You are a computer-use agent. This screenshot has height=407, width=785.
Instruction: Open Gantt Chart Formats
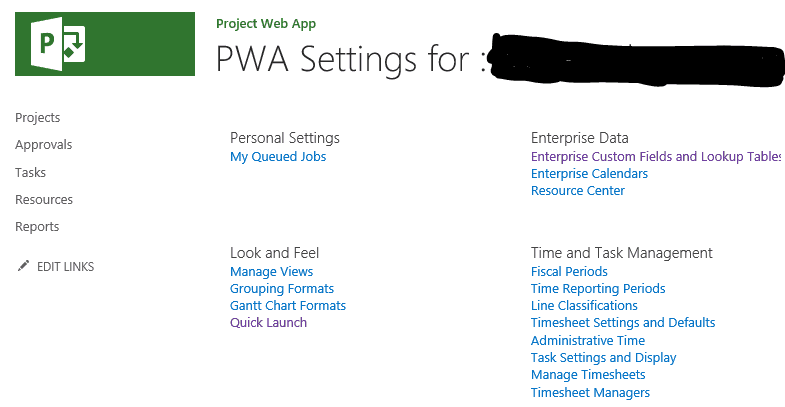288,306
